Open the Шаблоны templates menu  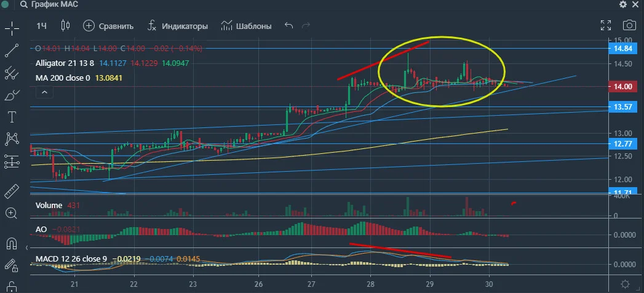pos(246,26)
